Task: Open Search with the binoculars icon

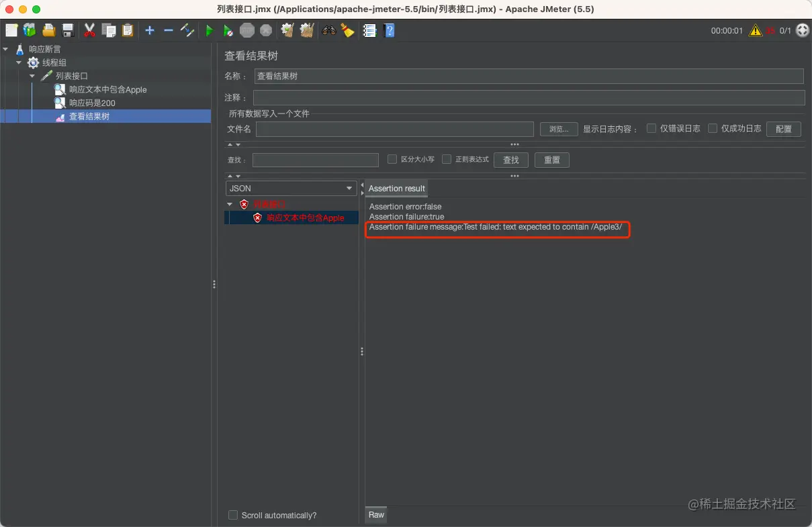Action: 328,30
